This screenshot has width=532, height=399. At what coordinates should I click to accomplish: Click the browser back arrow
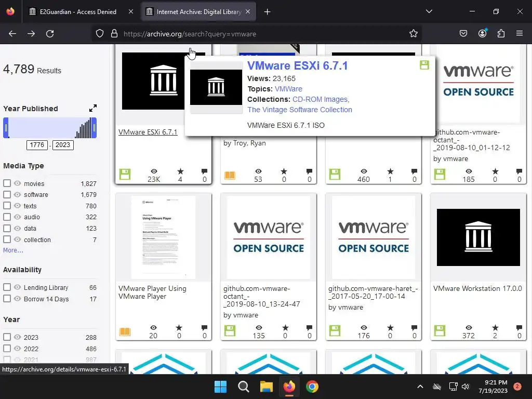[x=12, y=34]
